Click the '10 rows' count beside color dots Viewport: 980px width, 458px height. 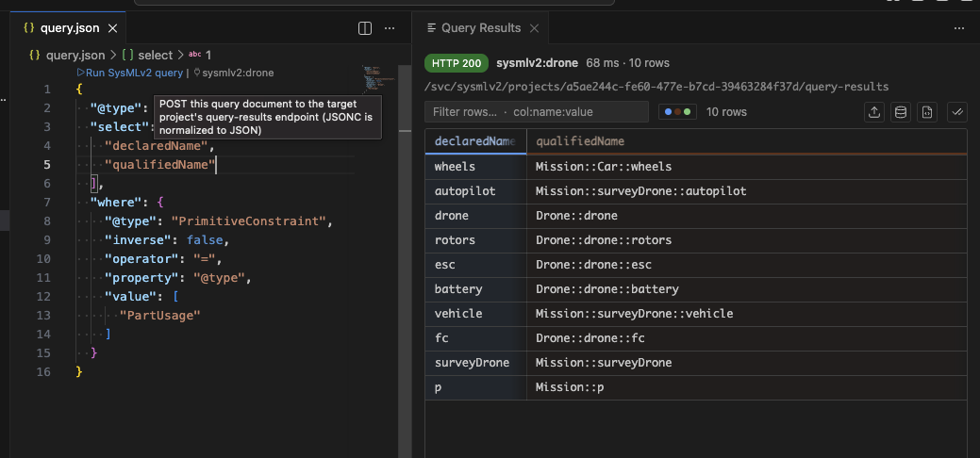[x=726, y=112]
